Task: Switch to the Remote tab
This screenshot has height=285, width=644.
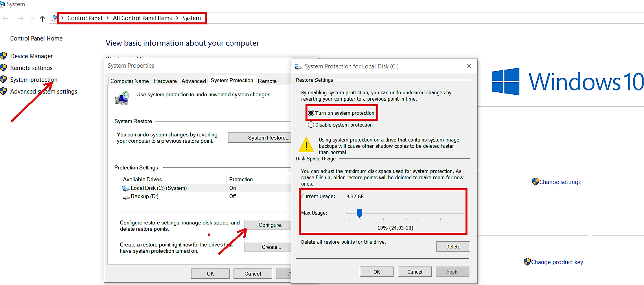Action: [267, 81]
